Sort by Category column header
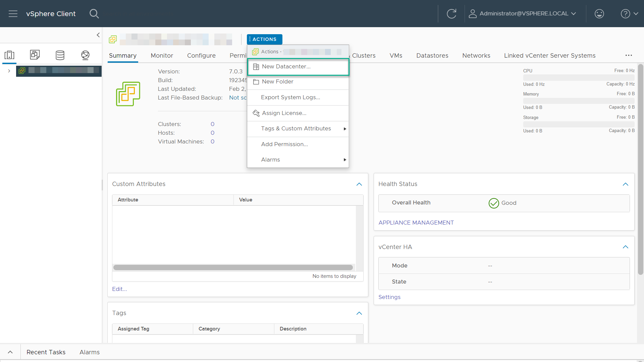This screenshot has height=362, width=644. click(233, 329)
